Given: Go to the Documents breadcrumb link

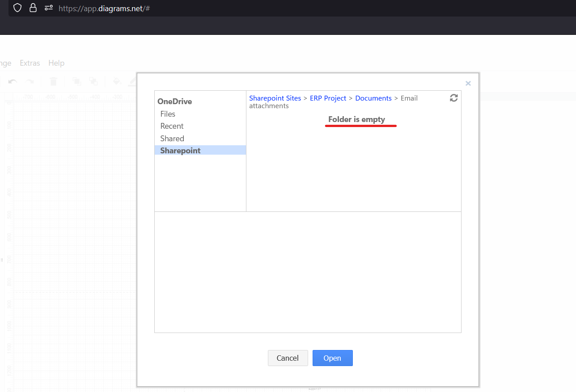Looking at the screenshot, I should tap(373, 98).
